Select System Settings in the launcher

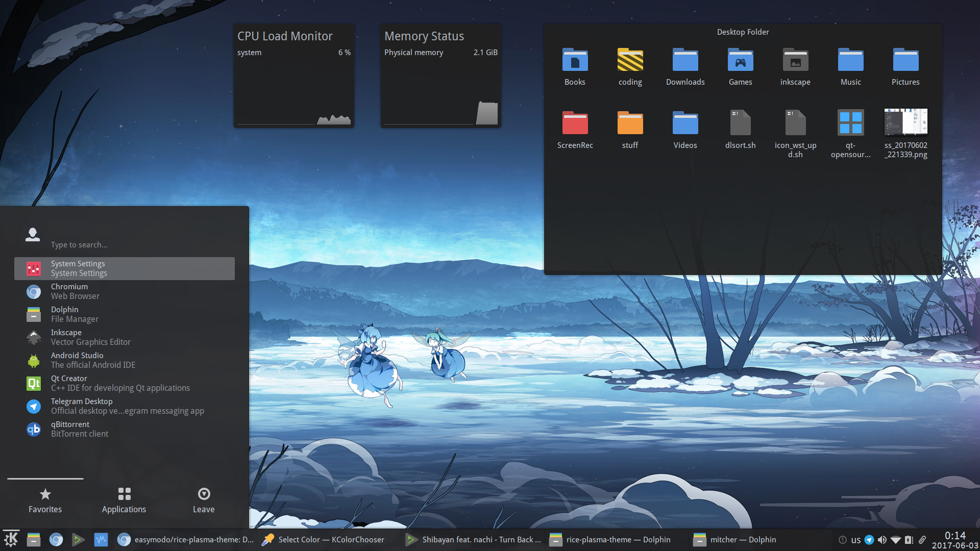tap(125, 268)
